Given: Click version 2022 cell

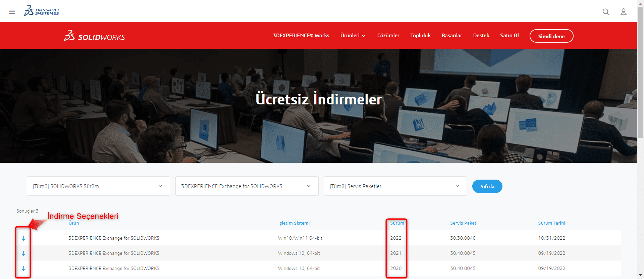Looking at the screenshot, I should [396, 238].
